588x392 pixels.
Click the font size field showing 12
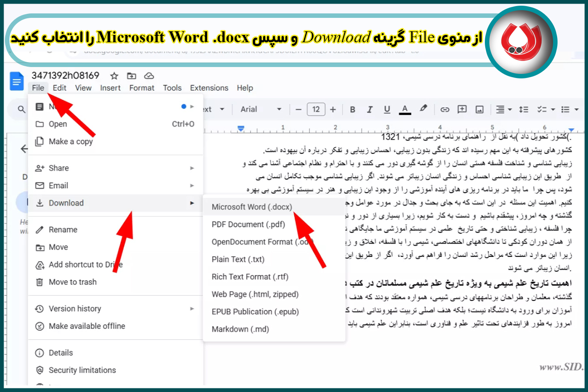316,109
